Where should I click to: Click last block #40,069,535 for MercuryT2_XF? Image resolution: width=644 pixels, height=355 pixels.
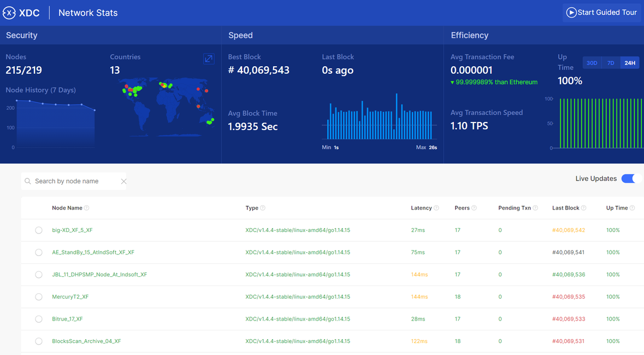569,296
